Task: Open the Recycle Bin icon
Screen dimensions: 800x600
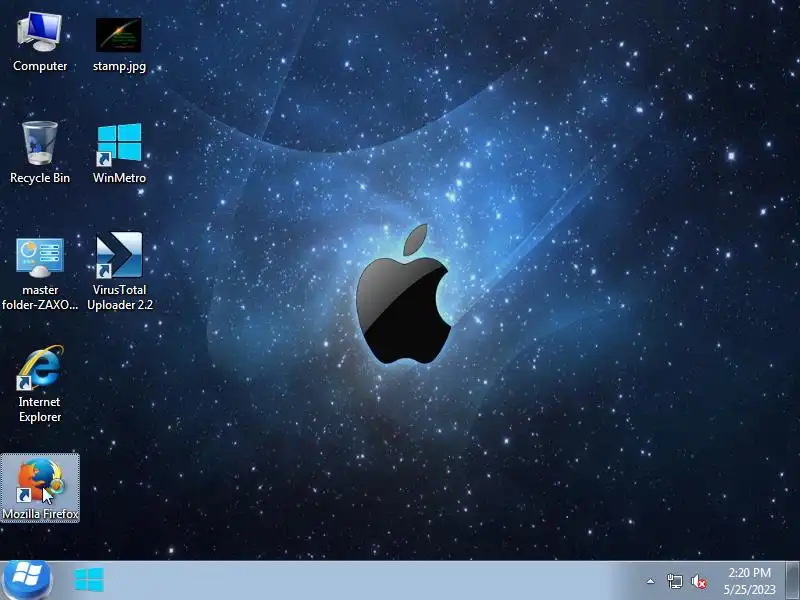Action: coord(40,153)
